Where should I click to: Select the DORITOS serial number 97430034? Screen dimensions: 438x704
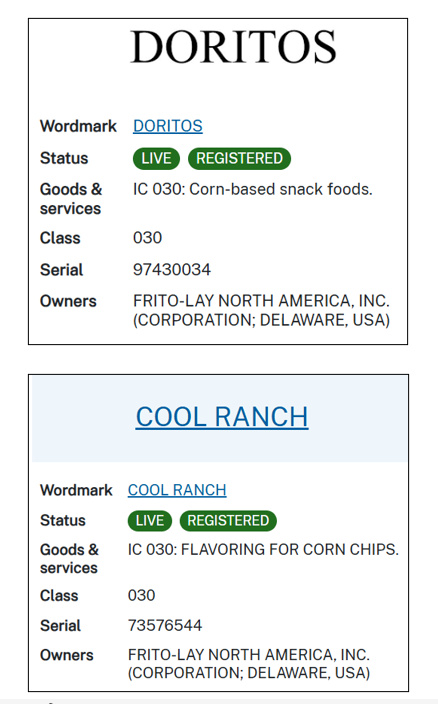[x=172, y=269]
